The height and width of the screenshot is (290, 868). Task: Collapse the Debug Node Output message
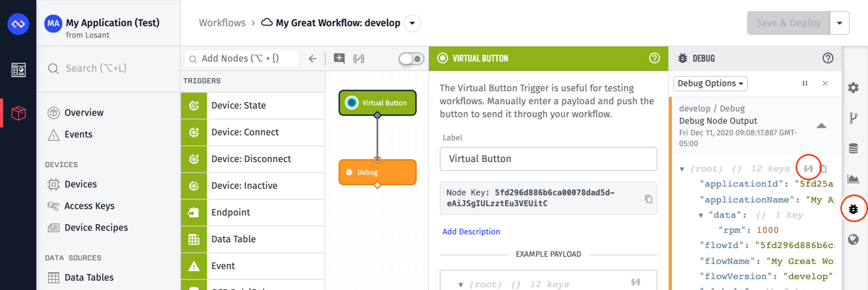click(821, 126)
